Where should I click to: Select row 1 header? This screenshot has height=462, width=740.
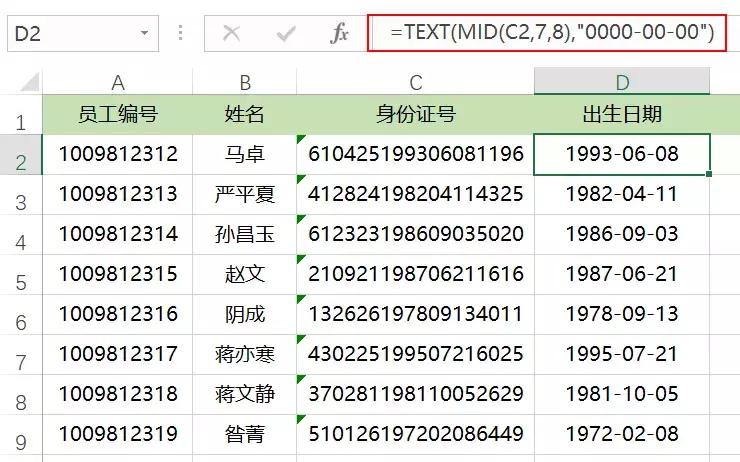pos(21,115)
